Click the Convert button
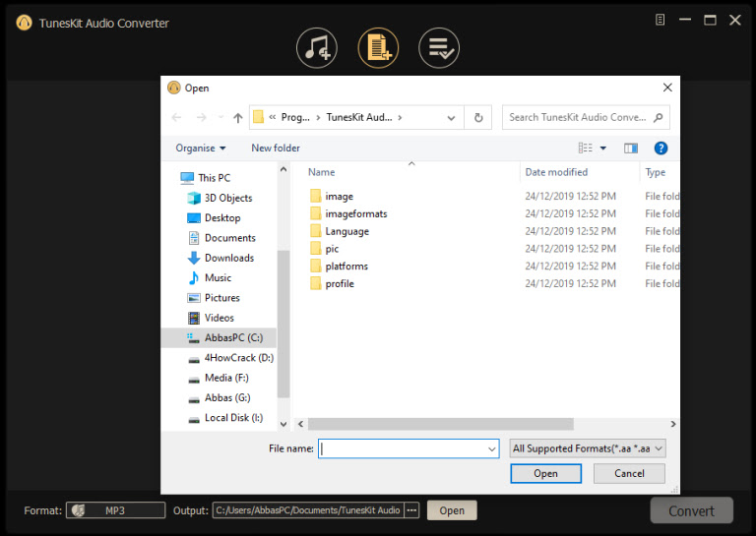The width and height of the screenshot is (756, 536). 691,510
